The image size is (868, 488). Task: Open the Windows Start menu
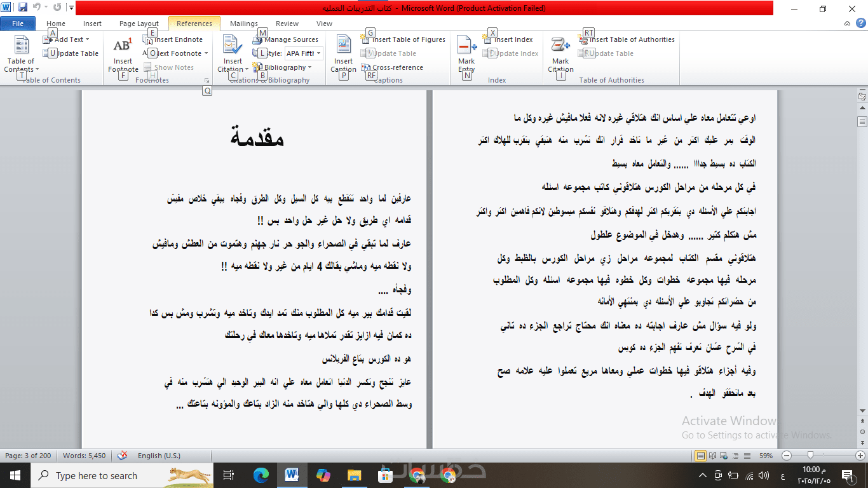15,475
